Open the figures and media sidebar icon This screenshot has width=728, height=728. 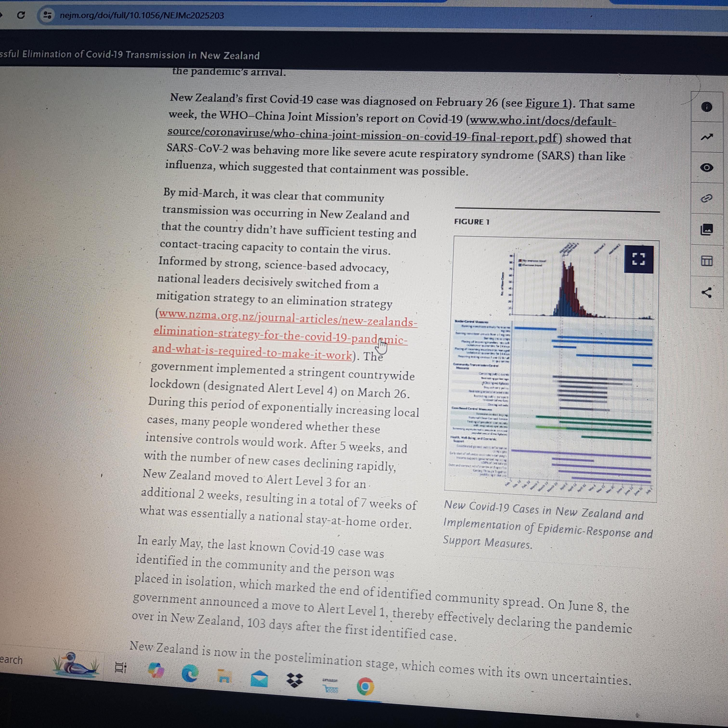707,229
